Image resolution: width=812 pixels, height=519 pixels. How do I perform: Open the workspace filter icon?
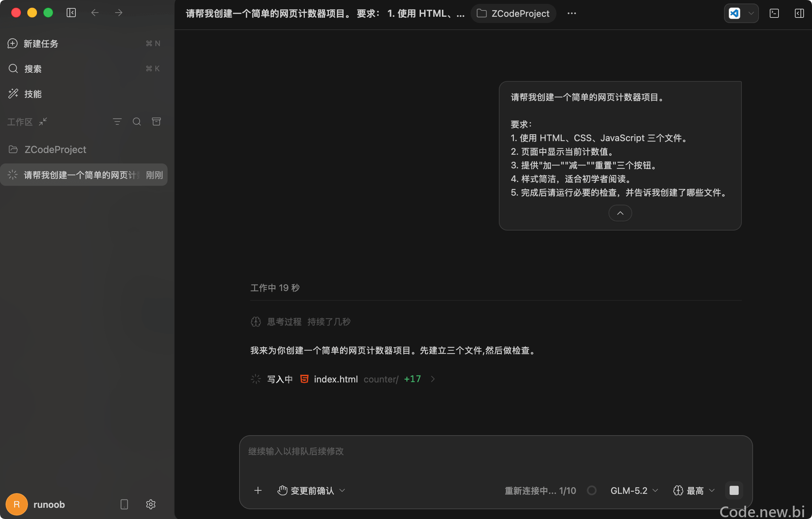point(117,122)
